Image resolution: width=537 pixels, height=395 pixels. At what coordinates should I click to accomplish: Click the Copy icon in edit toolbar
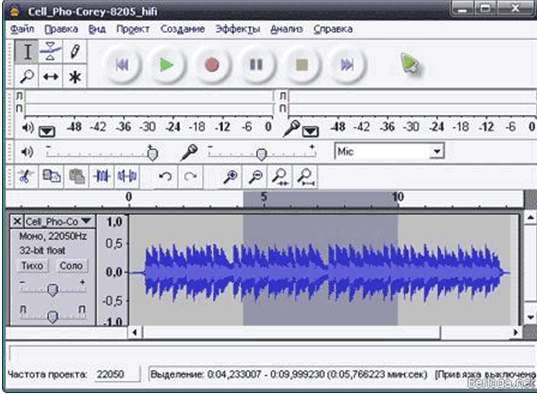51,177
